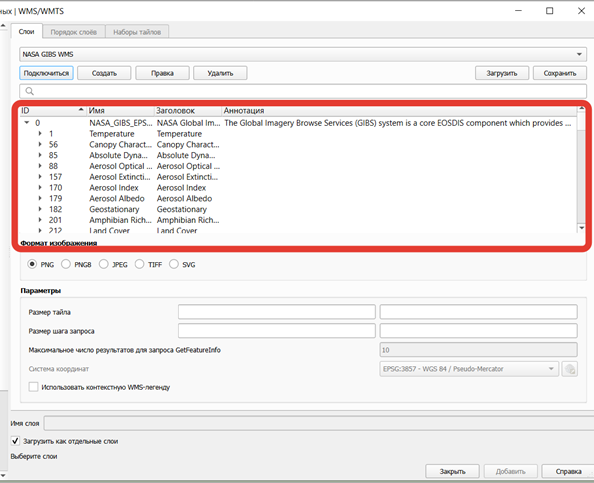The height and width of the screenshot is (483, 594).
Task: Click the first Размер тайла input field
Action: (x=277, y=312)
